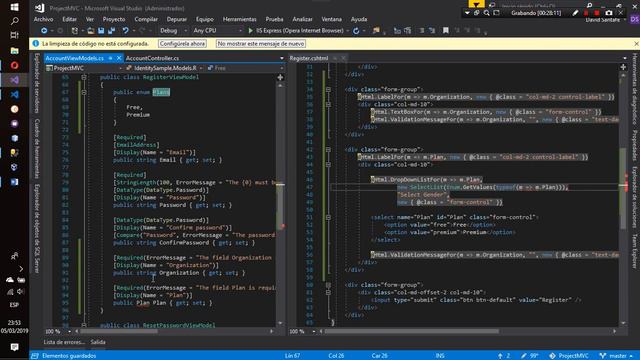Open the Windows notification center icon
Image resolution: width=640 pixels, height=360 pixels.
click(14, 347)
